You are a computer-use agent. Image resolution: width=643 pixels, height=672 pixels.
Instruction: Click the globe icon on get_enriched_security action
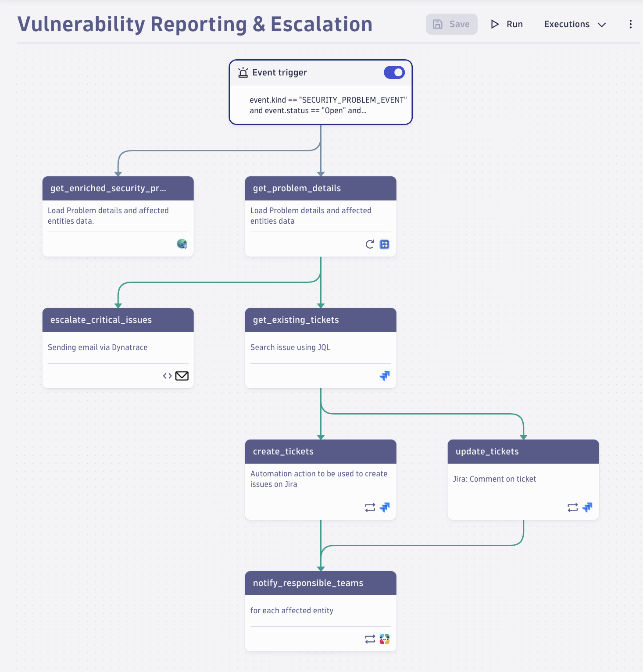[182, 244]
